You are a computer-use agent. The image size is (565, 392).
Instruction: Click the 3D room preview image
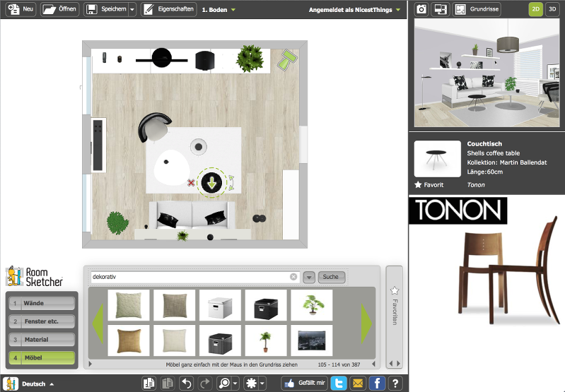click(487, 73)
